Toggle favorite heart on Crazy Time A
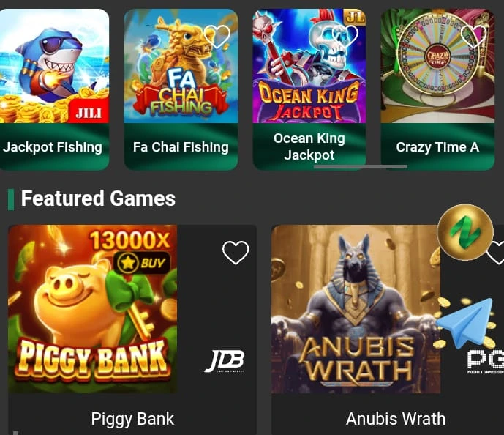 (x=473, y=36)
